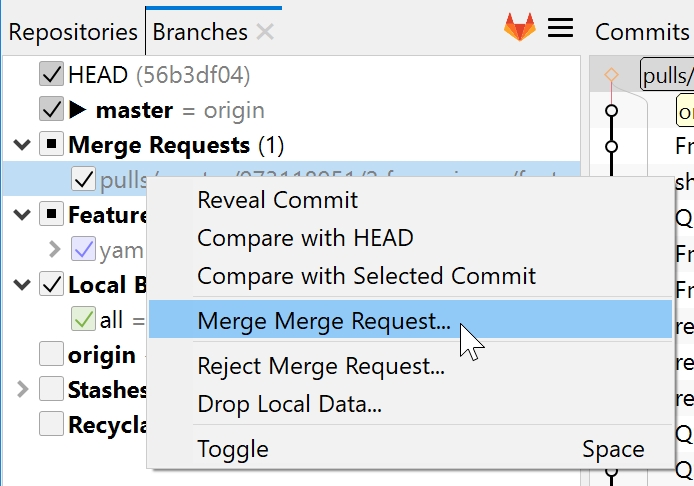Click the Toggle menu entry
Viewport: 694px width, 486px height.
click(233, 449)
